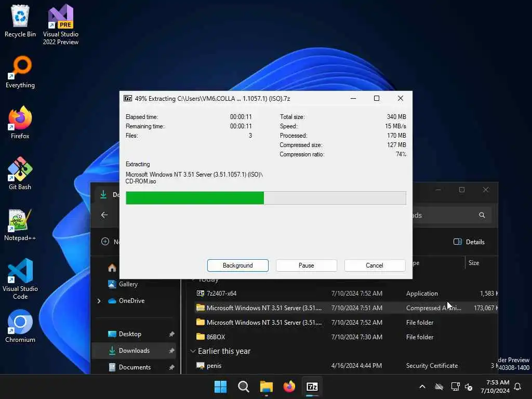
Task: Go back in File Explorer
Action: click(x=104, y=215)
